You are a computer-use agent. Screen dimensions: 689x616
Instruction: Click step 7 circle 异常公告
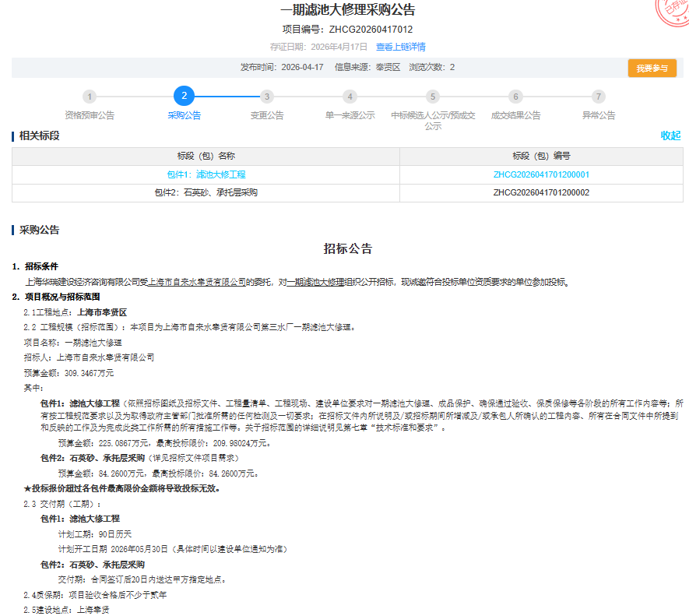coord(598,97)
